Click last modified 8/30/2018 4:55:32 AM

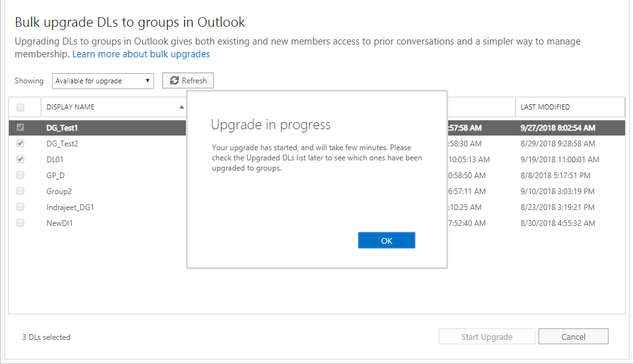coord(558,223)
